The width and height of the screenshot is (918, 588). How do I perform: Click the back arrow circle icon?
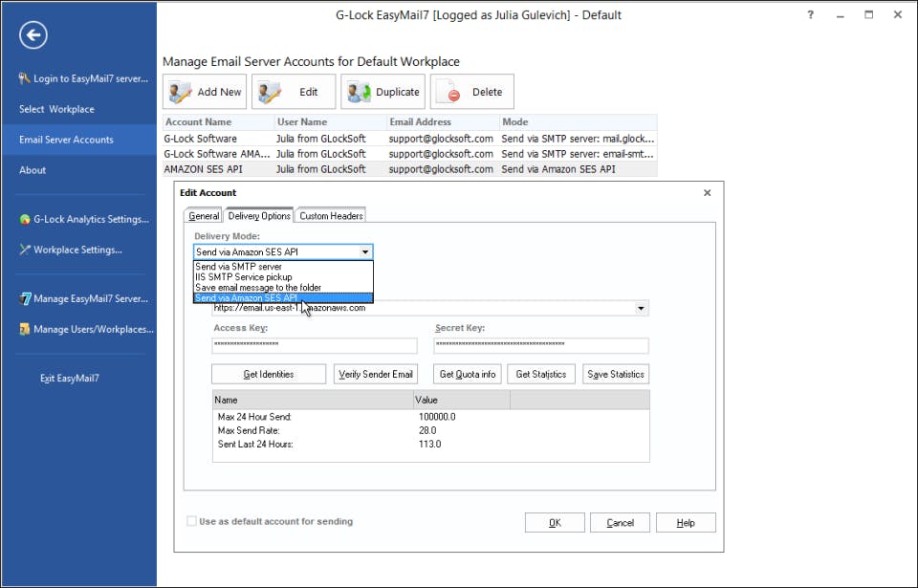click(x=33, y=35)
